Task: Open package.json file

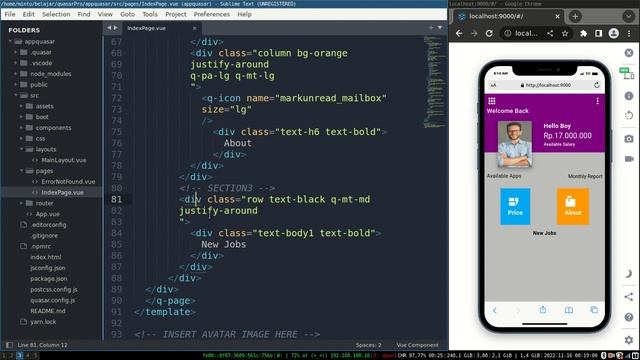Action: (x=49, y=279)
